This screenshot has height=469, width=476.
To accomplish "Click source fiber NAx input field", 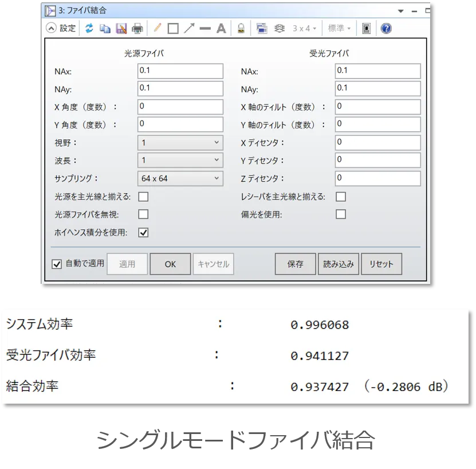I will (x=180, y=71).
